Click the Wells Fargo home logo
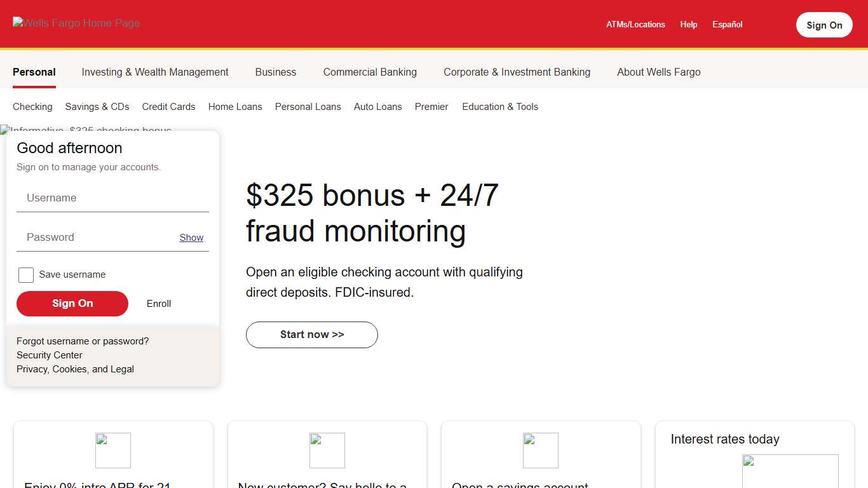The height and width of the screenshot is (488, 868). coord(76,23)
